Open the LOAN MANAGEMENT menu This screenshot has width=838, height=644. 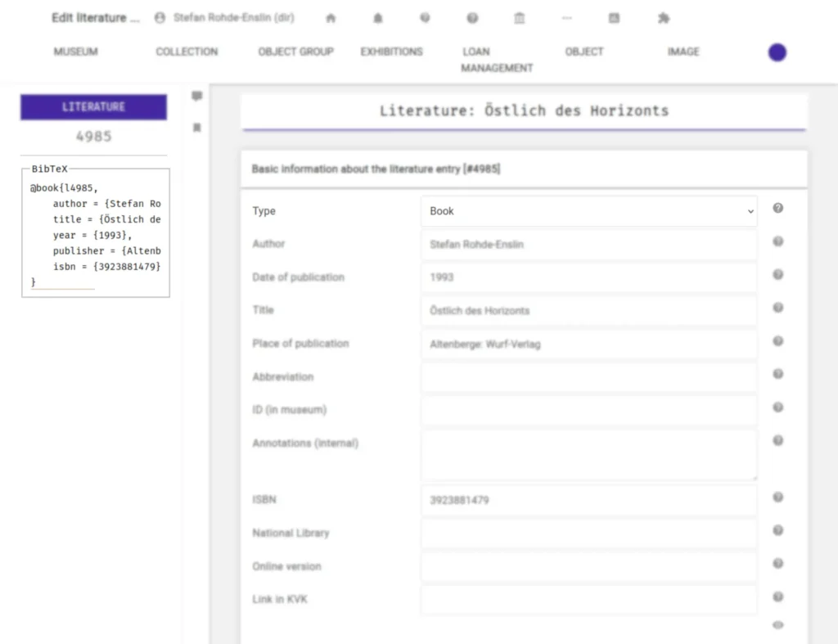coord(497,60)
